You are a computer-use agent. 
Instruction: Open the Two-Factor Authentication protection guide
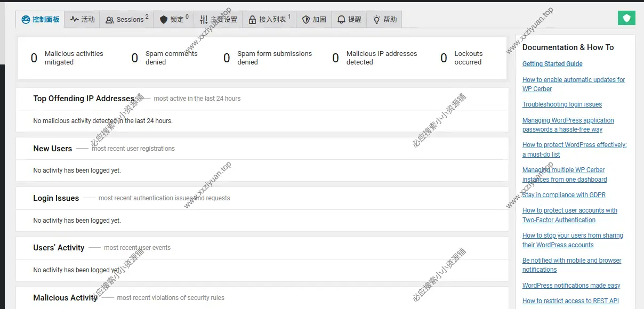569,215
